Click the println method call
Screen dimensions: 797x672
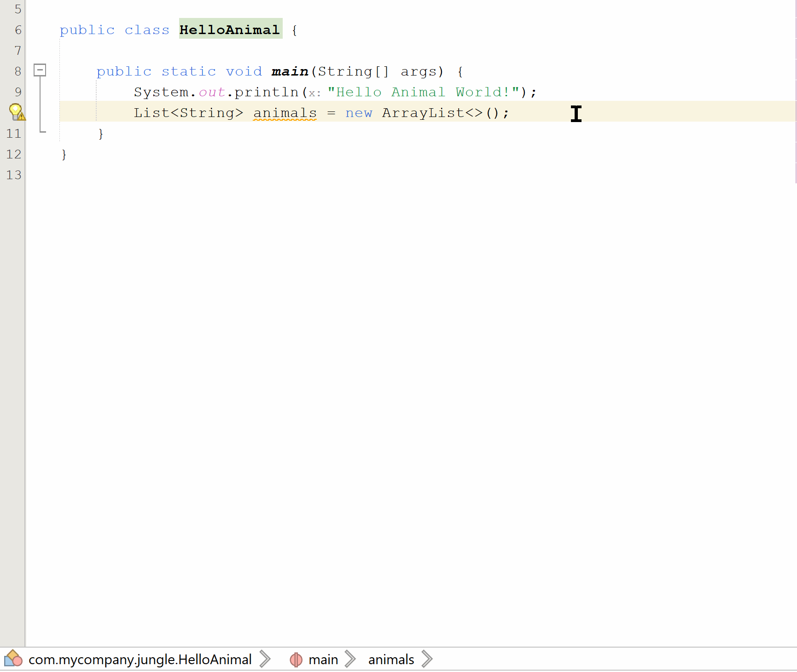(x=267, y=92)
